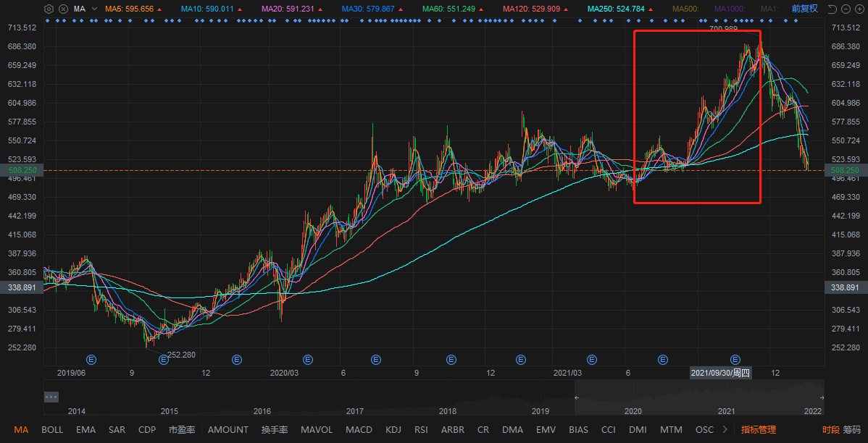Remove the MA indicator with X icon
The image size is (868, 443).
point(63,9)
